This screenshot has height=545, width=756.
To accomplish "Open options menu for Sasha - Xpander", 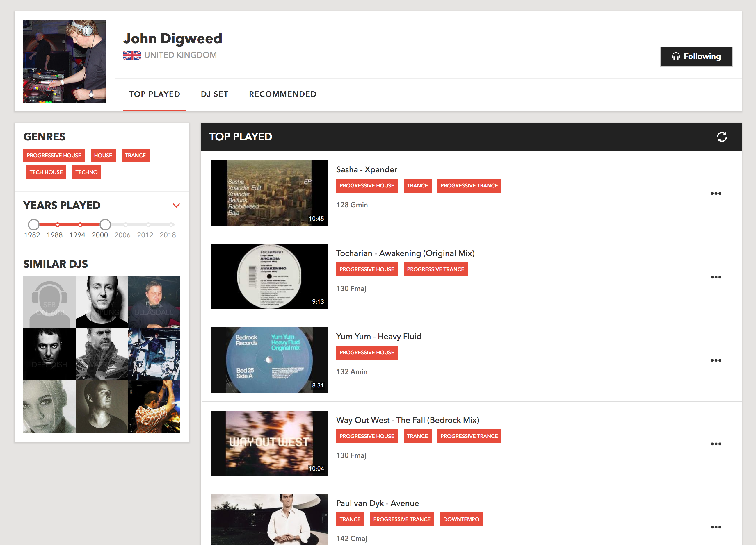I will point(716,193).
